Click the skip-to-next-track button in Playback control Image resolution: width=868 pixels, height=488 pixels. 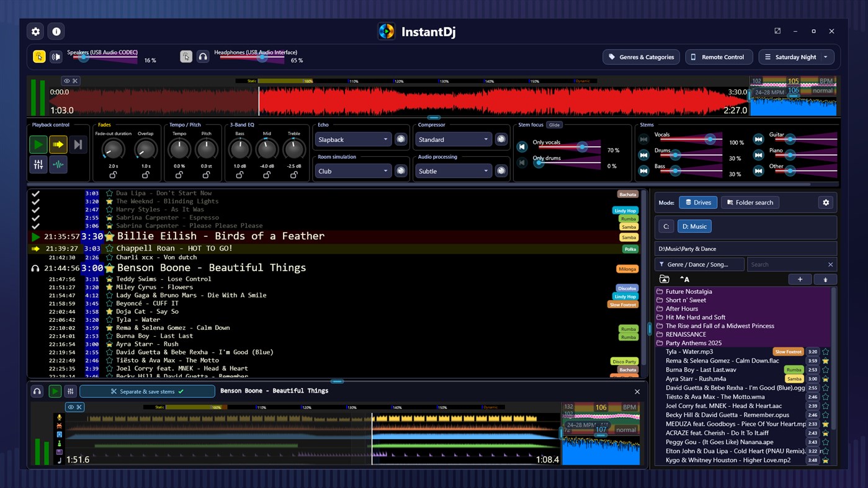click(x=78, y=144)
